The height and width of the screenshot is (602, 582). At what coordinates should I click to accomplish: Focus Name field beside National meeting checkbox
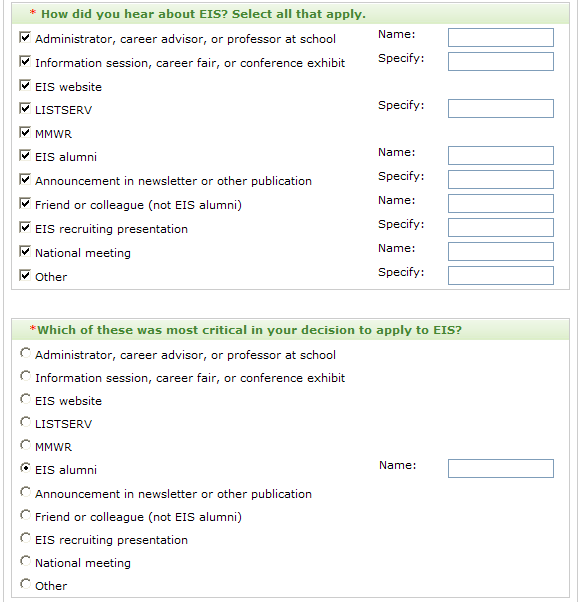(501, 251)
